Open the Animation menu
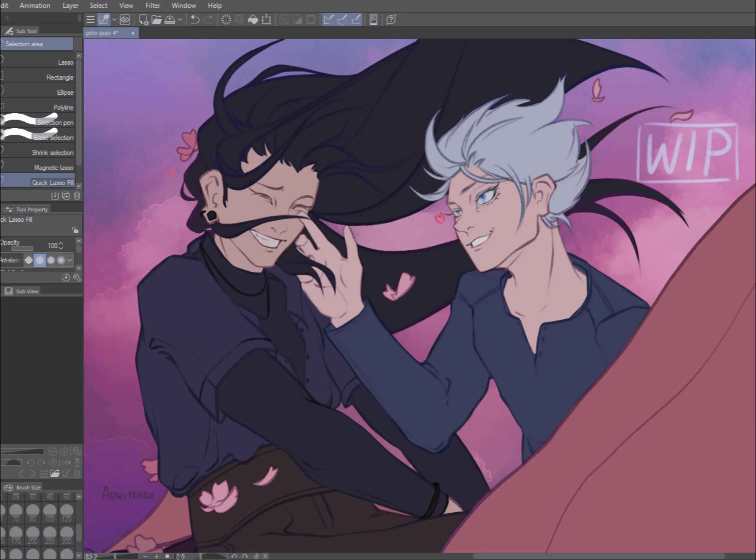The width and height of the screenshot is (756, 560). click(x=35, y=5)
